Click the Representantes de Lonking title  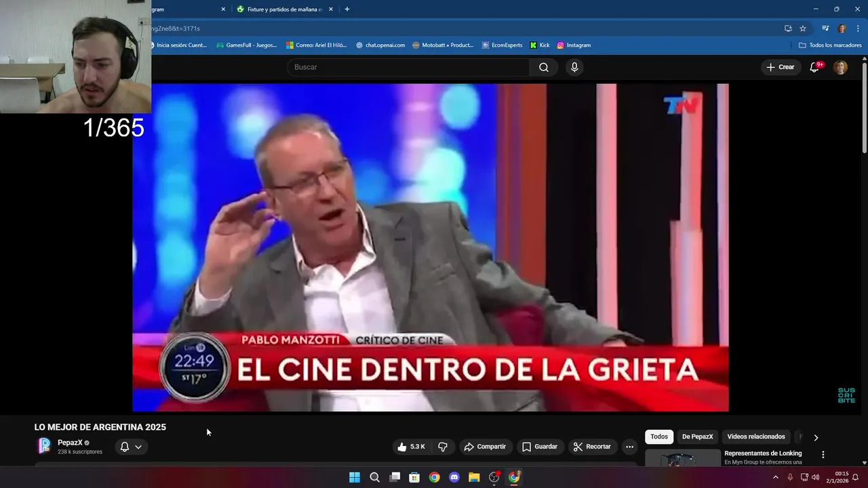tap(763, 453)
